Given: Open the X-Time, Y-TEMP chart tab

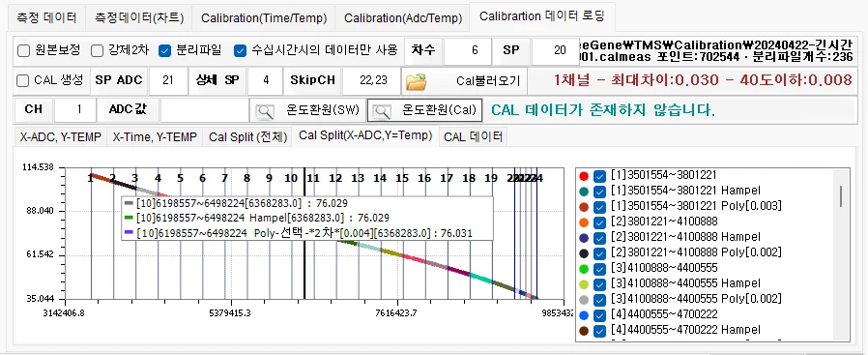Looking at the screenshot, I should click(155, 137).
